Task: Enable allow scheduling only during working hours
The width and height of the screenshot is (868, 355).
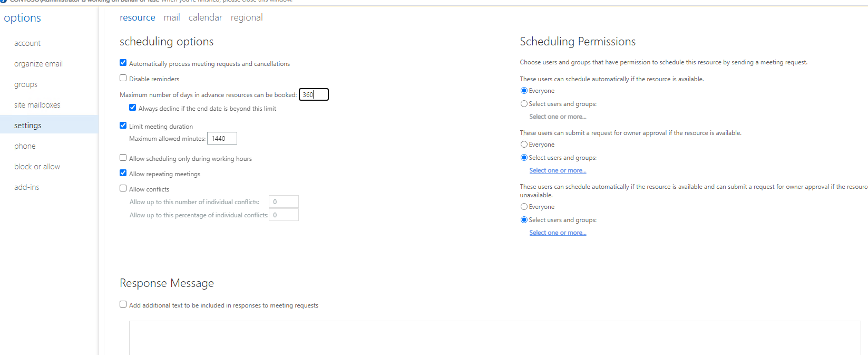Action: [123, 157]
